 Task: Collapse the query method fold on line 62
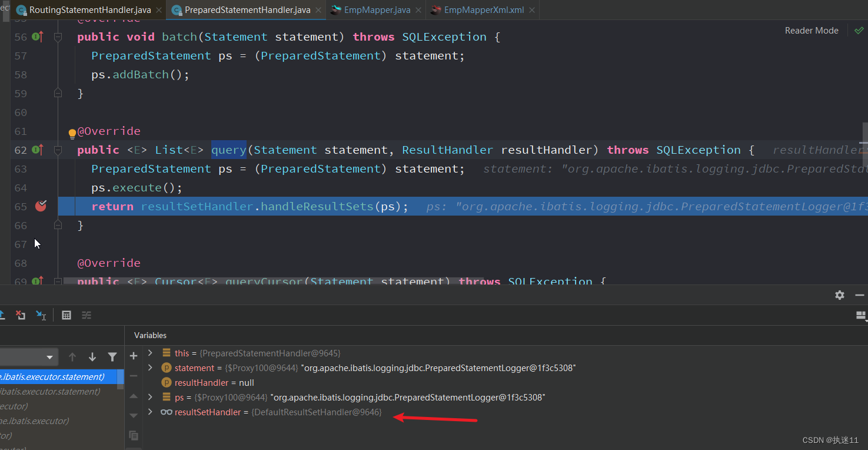point(58,150)
